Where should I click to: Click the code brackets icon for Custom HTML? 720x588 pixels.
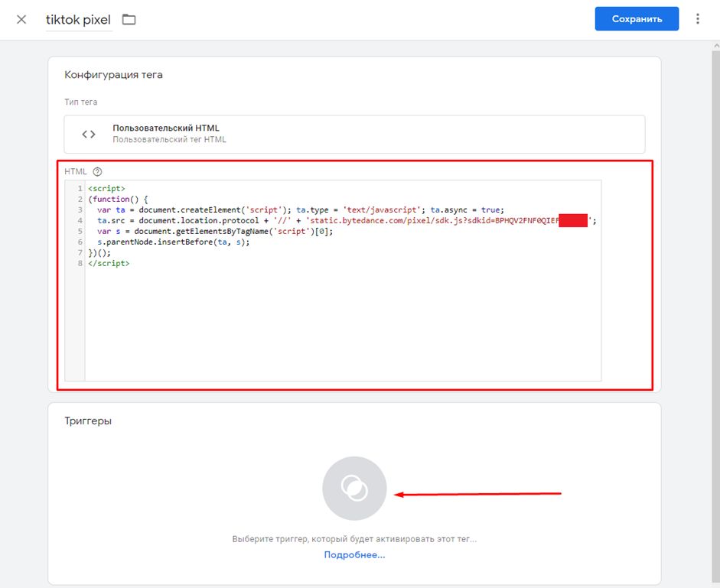[89, 134]
